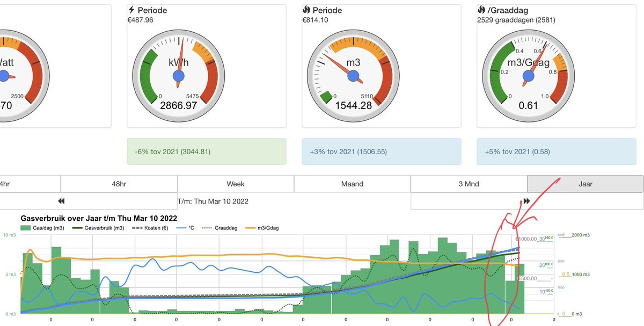Toggle the m3/Gdag orange legend series
This screenshot has width=644, height=326.
tap(262, 228)
